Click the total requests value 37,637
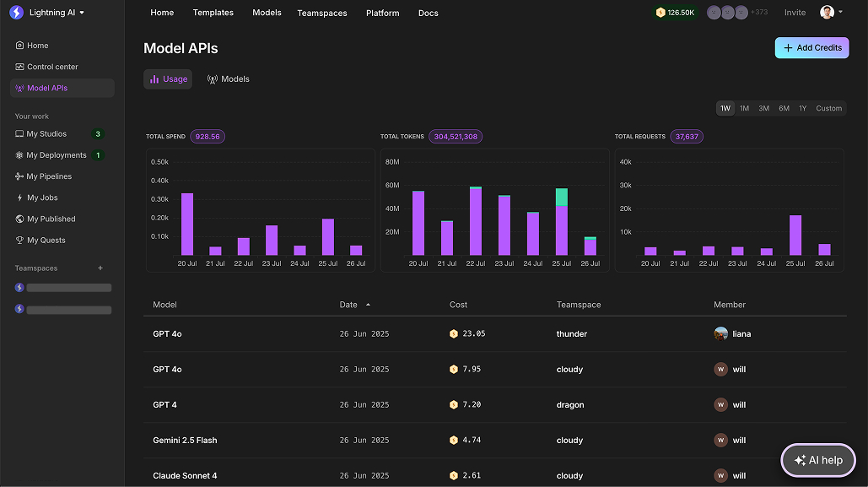 click(x=687, y=136)
